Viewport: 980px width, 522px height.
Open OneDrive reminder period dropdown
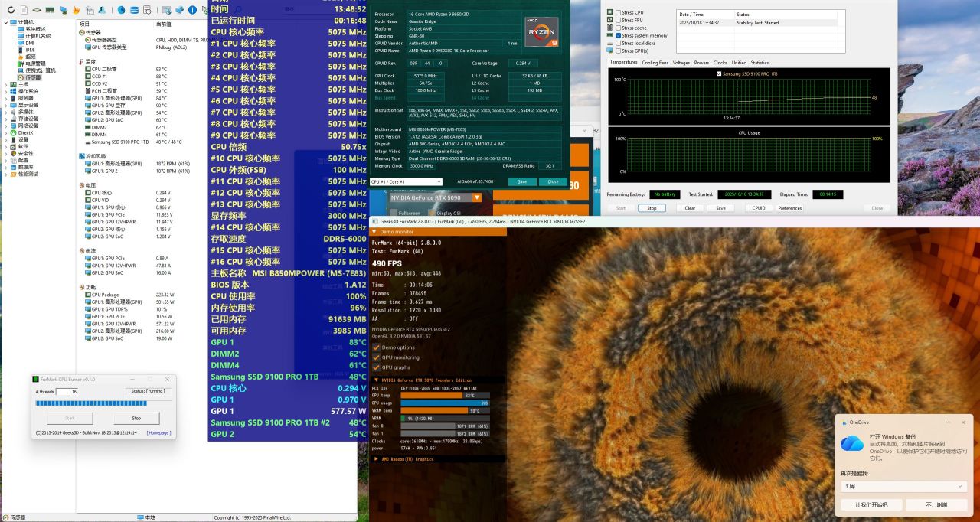pyautogui.click(x=903, y=486)
